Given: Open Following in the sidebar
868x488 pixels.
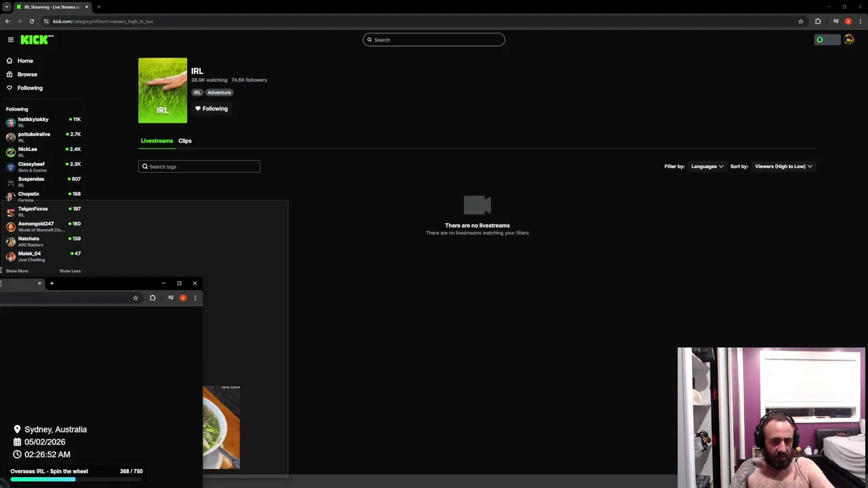Looking at the screenshot, I should click(30, 88).
